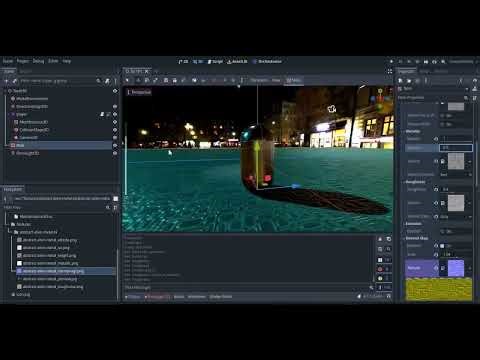Viewport: 480px width, 360px height.
Task: Click the Roughness texture thumbnail
Action: point(456,203)
